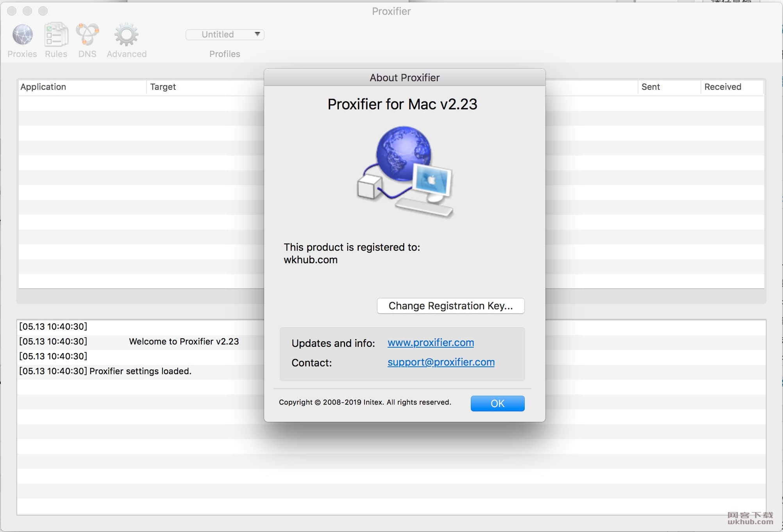The image size is (783, 532).
Task: Click the 'Updates and info:' label
Action: [x=333, y=343]
